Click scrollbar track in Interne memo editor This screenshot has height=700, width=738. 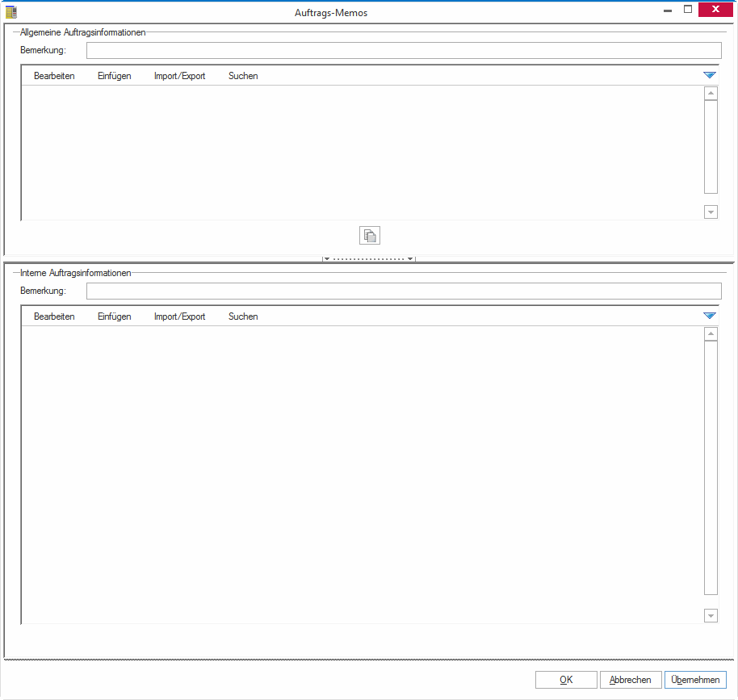coord(711,468)
